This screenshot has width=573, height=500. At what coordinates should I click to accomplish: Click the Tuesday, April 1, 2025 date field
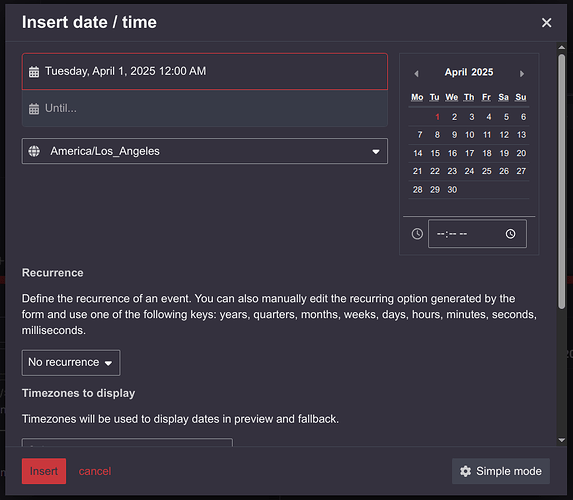click(x=205, y=71)
